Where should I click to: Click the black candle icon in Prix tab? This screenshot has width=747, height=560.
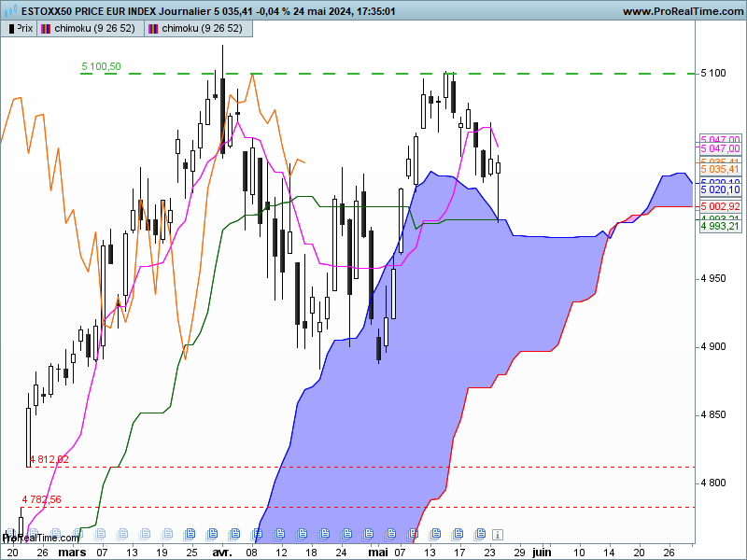(x=11, y=29)
